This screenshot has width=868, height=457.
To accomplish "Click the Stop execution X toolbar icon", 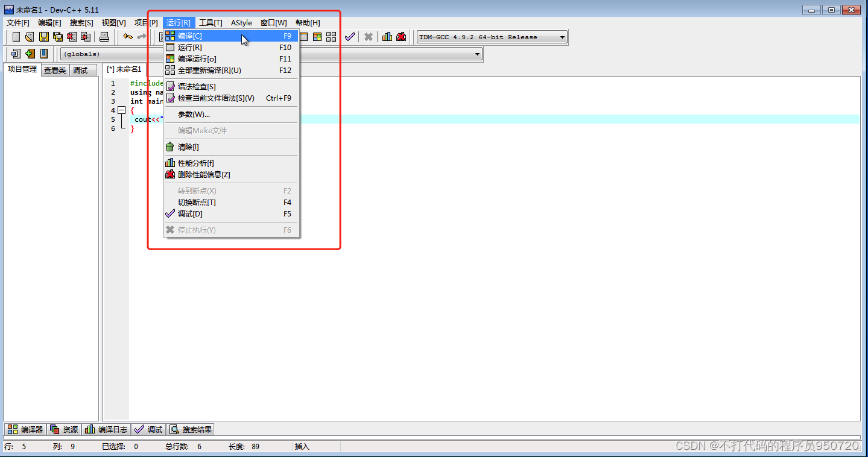I will point(368,37).
